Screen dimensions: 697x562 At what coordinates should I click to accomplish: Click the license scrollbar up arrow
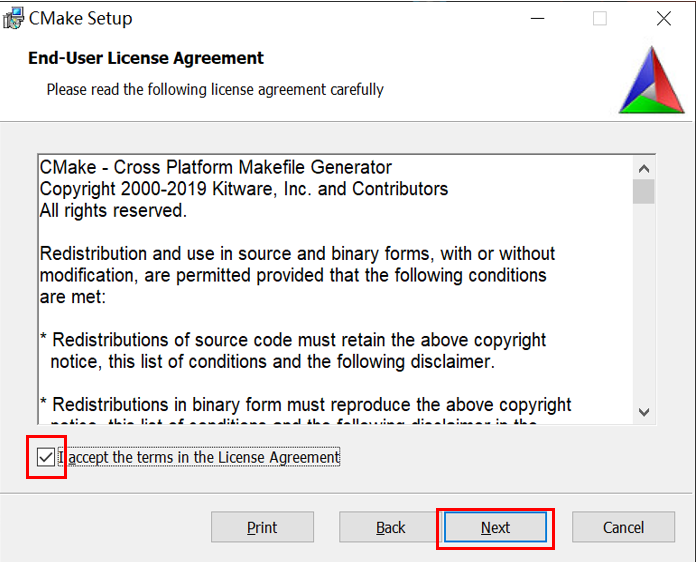point(644,169)
